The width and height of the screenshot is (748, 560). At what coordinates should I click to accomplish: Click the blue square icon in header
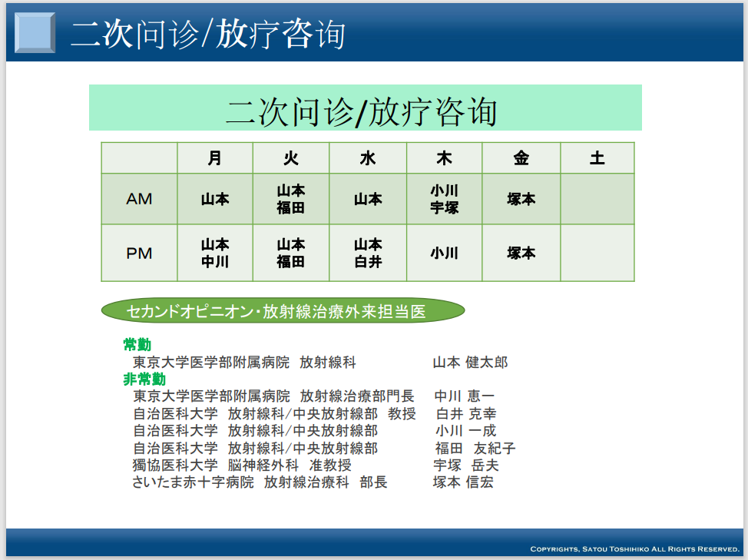tap(35, 32)
